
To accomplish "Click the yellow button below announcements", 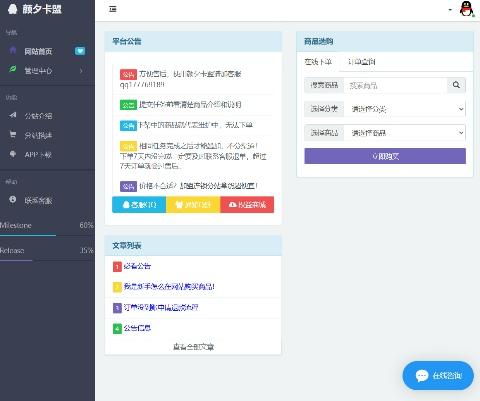I will [x=193, y=204].
